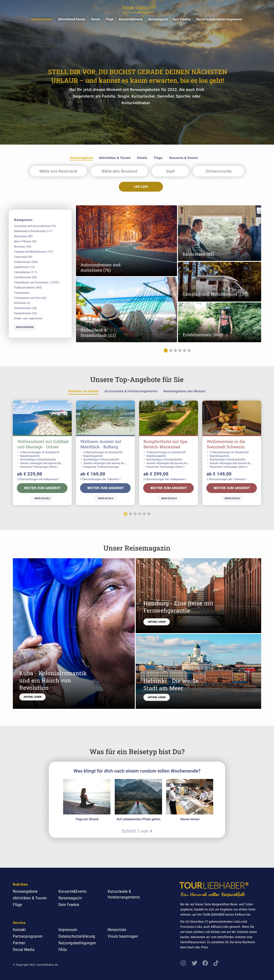This screenshot has width=274, height=980.
Task: Open the Instagram icon in footer
Action: click(183, 963)
